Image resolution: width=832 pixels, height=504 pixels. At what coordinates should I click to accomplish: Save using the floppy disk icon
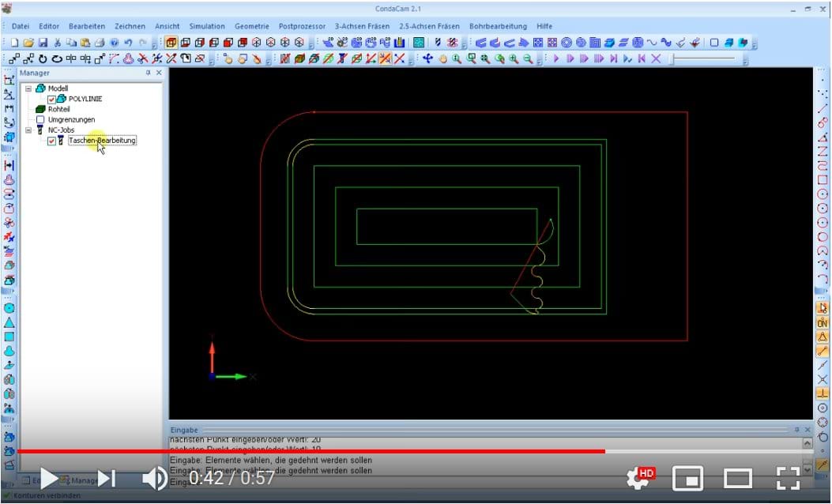[x=43, y=43]
